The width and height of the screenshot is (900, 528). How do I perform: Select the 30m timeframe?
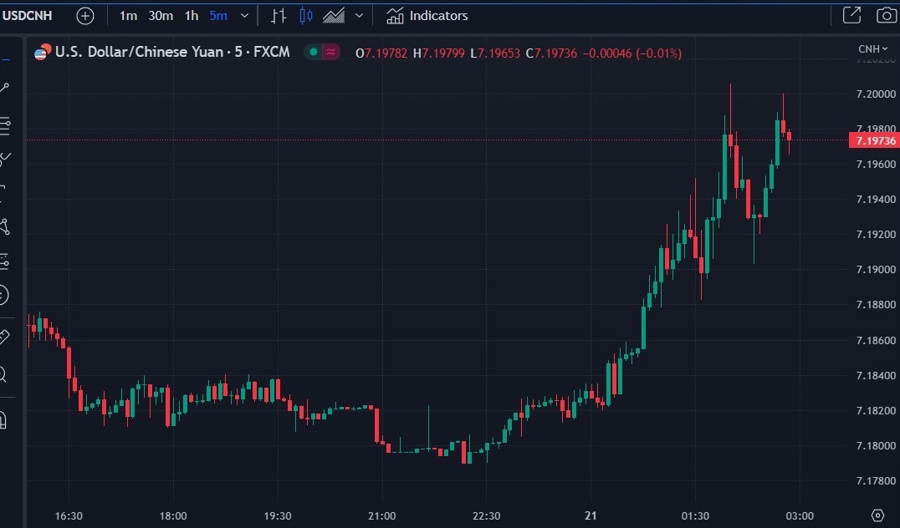(x=161, y=15)
